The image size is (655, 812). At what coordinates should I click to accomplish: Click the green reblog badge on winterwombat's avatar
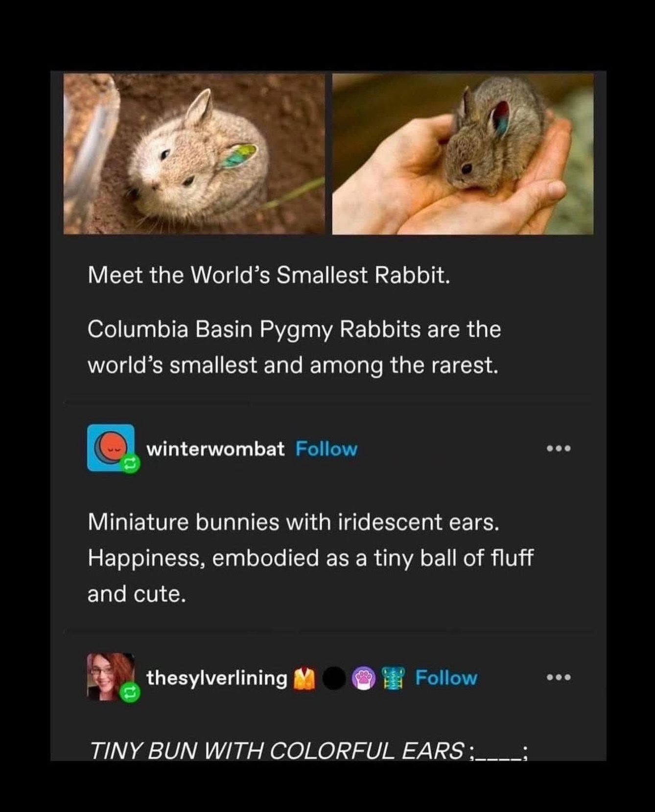[x=131, y=464]
